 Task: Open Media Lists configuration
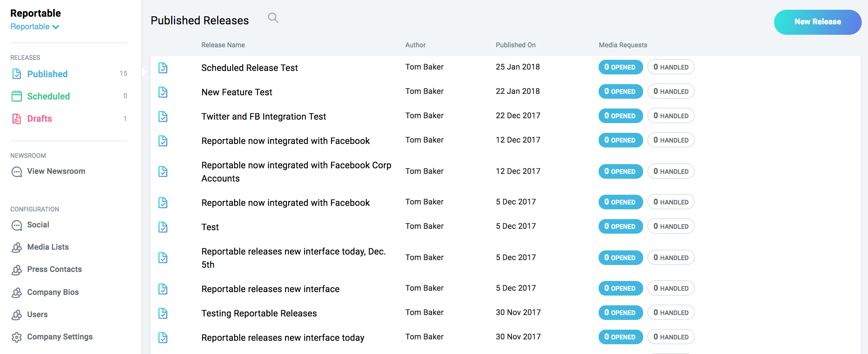[48, 247]
